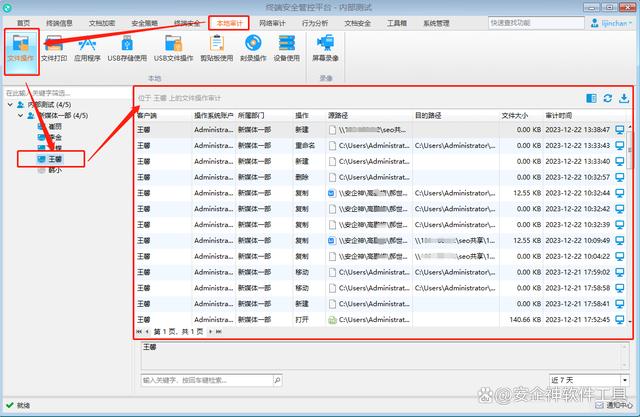Focus the keyword search field below table

207,380
